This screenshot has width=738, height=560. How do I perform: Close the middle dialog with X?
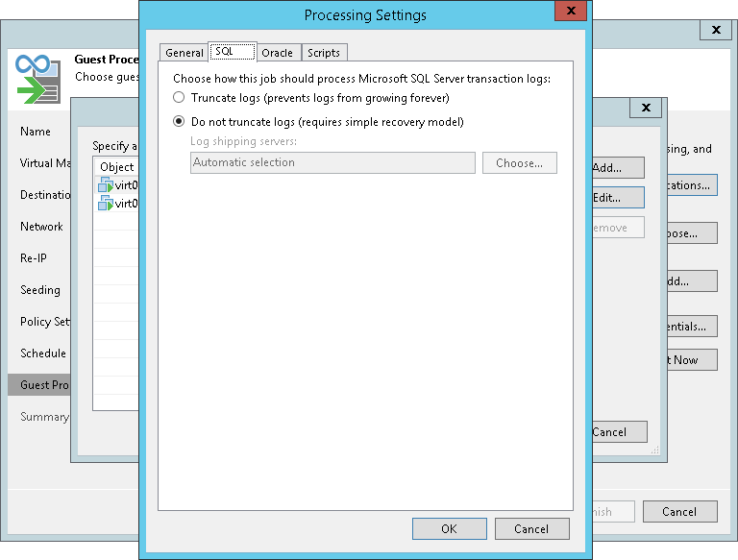[x=646, y=108]
